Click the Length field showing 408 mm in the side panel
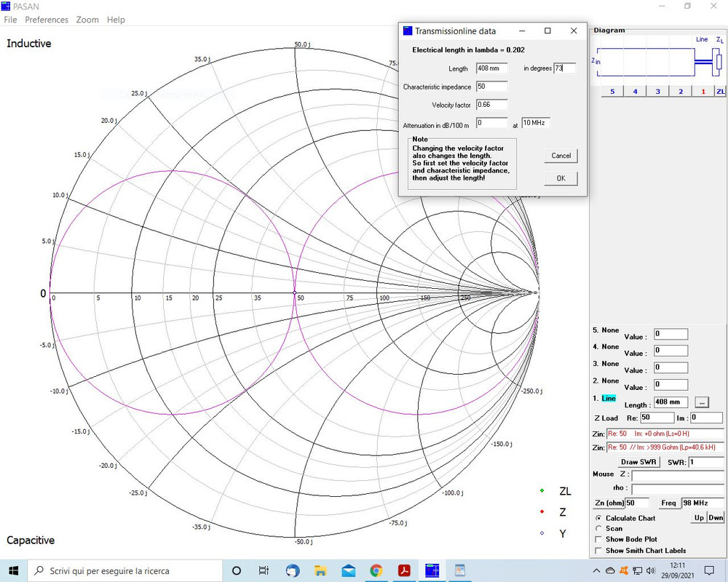The image size is (728, 582). (671, 402)
